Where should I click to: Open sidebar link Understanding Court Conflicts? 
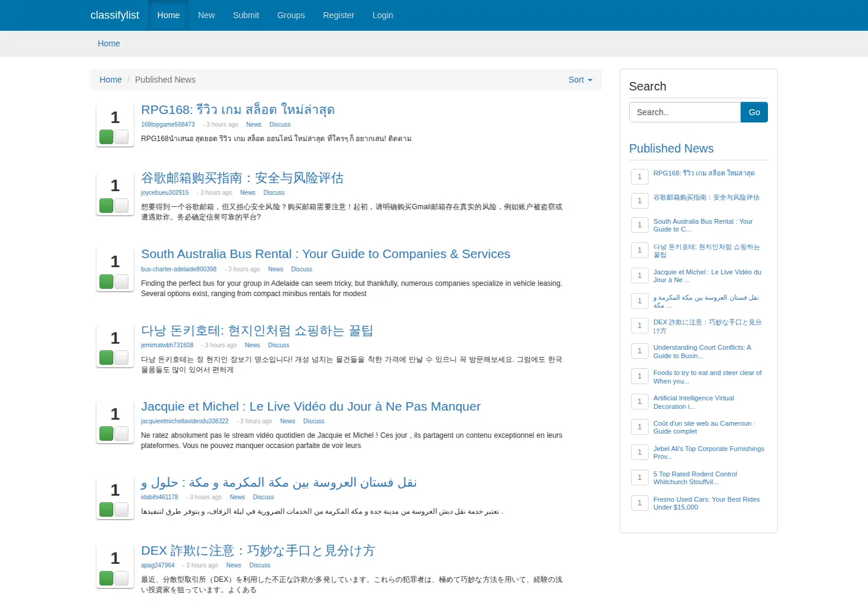click(x=702, y=352)
